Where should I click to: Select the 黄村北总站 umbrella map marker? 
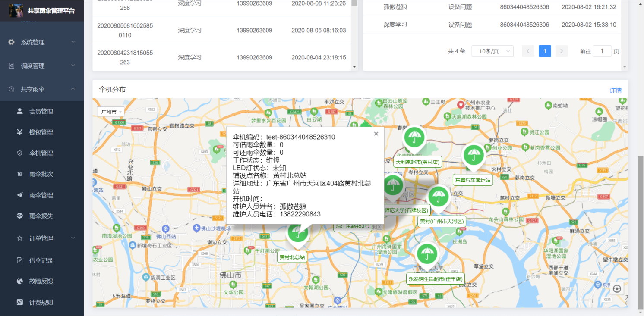297,233
